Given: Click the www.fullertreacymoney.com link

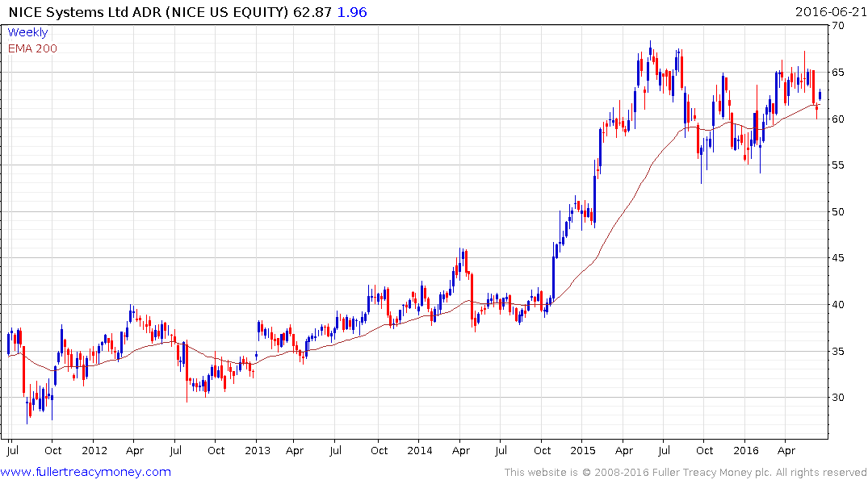Looking at the screenshot, I should tap(86, 472).
